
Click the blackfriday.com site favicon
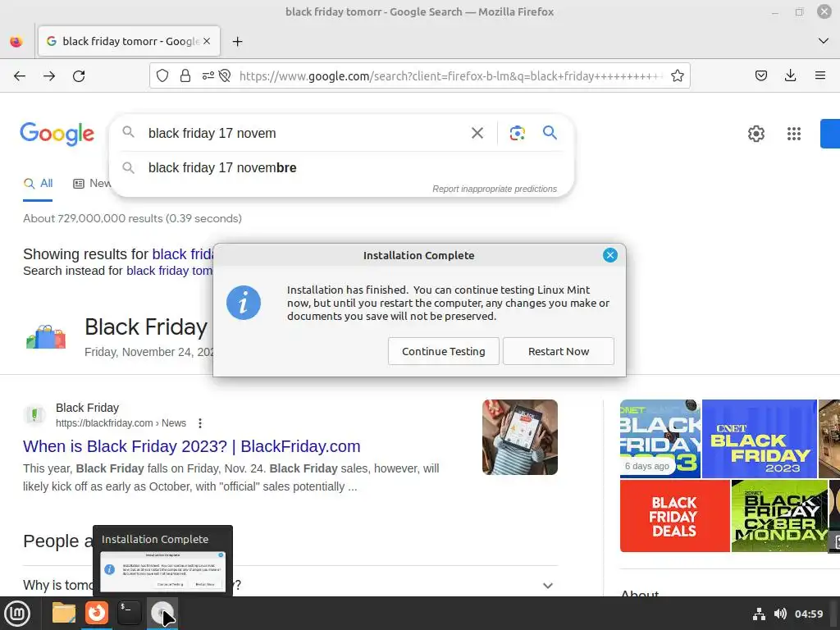(34, 414)
